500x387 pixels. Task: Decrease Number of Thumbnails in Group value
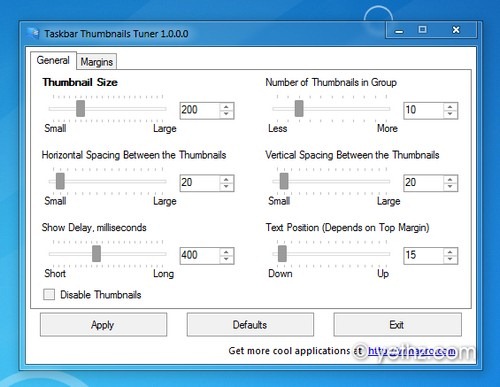tap(450, 114)
